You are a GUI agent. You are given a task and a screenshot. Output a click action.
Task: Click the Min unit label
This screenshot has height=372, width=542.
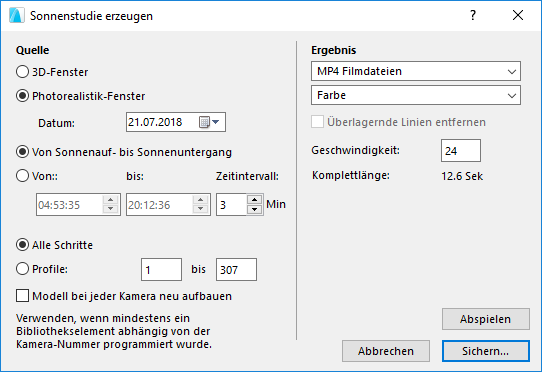tap(276, 204)
